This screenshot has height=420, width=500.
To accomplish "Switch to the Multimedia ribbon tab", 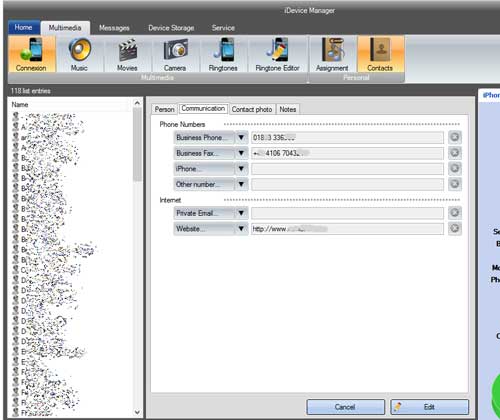I will click(65, 28).
